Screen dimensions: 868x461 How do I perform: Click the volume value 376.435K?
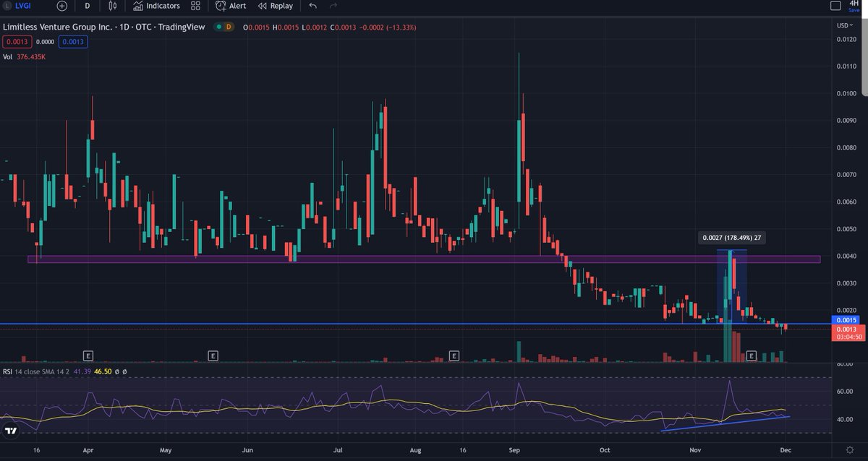click(x=32, y=56)
